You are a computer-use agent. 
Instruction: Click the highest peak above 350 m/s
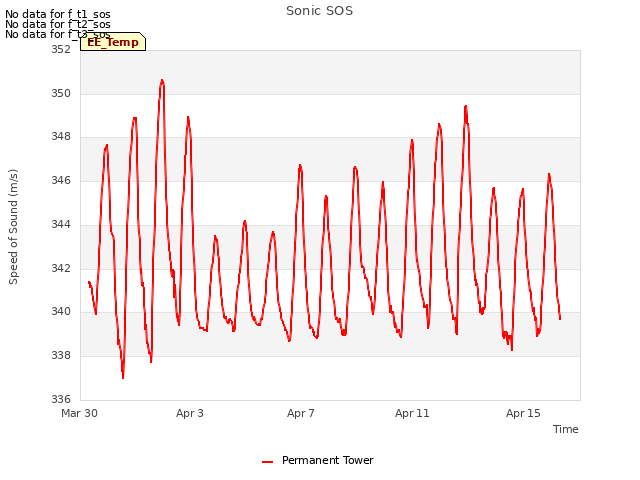point(162,81)
